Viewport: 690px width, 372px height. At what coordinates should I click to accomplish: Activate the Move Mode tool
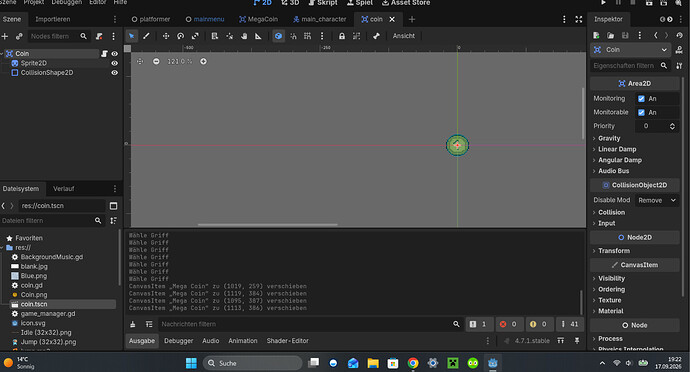point(165,36)
